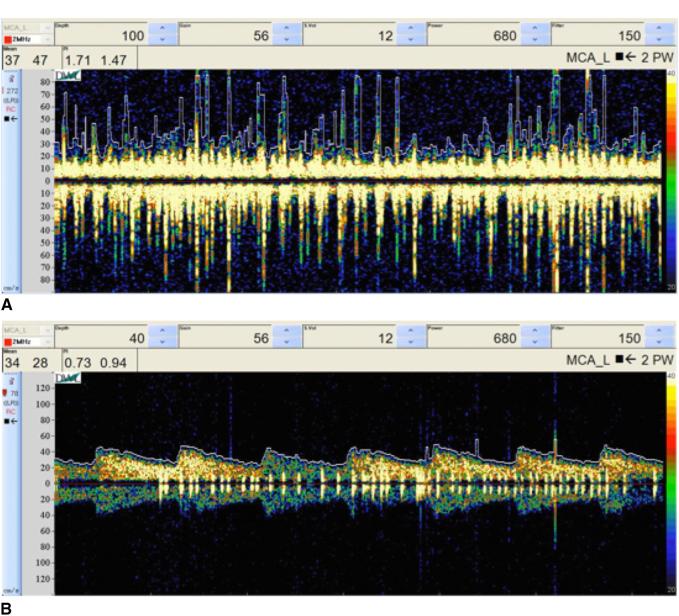Click the DWL logo on bottom spectrum
679x616 pixels.
point(68,377)
